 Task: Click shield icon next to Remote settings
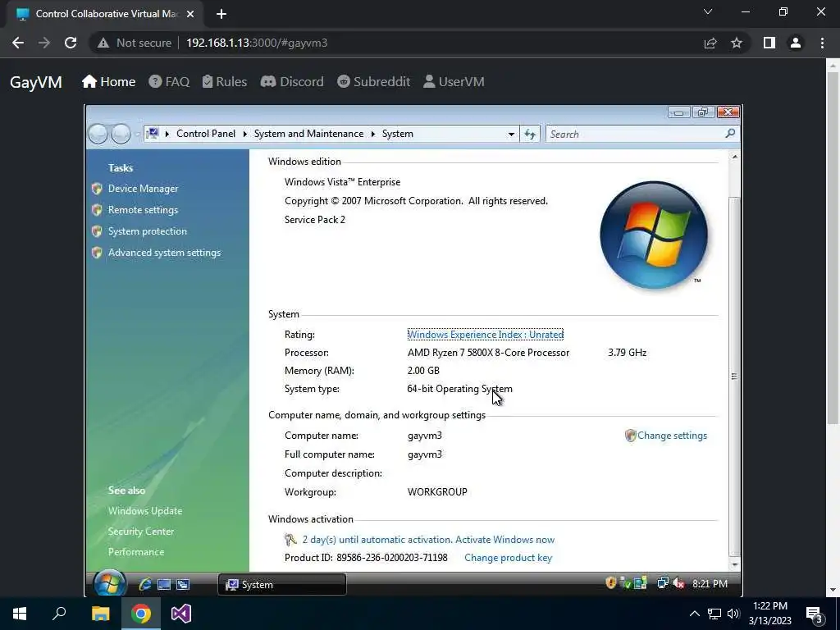click(97, 210)
